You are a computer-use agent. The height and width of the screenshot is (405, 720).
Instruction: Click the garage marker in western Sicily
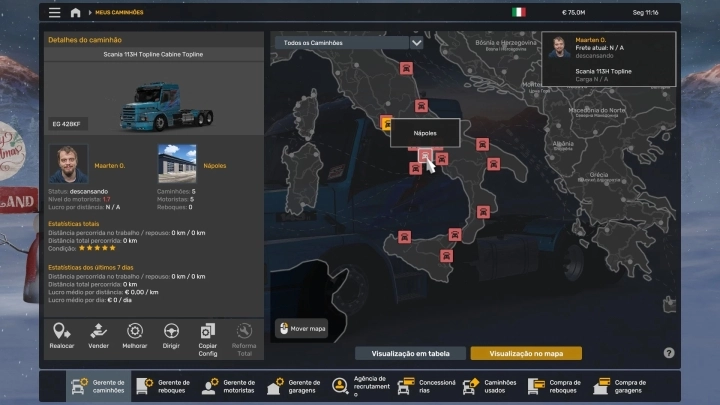point(404,237)
